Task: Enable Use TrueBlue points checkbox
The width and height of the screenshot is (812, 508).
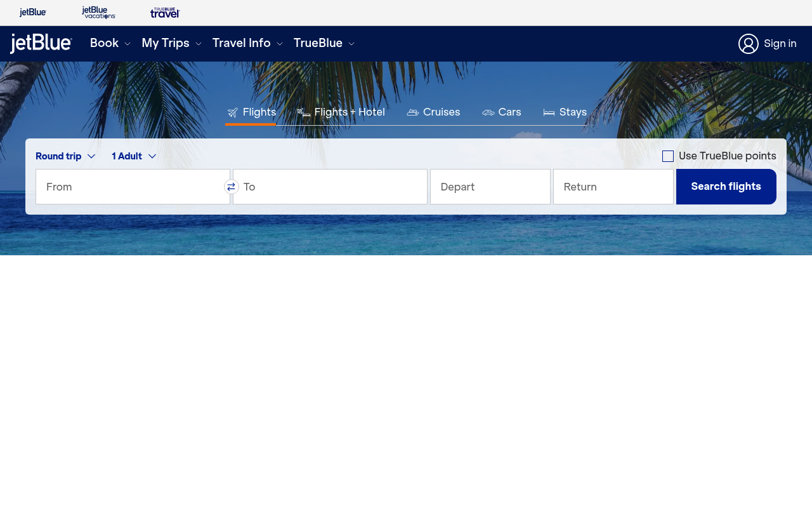Action: (x=668, y=156)
